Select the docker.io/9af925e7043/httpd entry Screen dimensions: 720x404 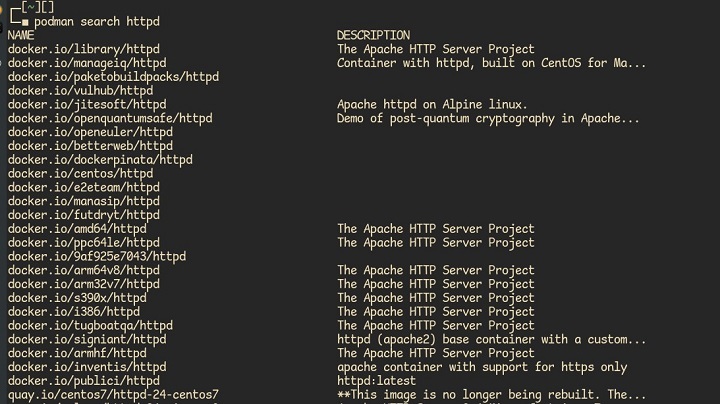tap(97, 256)
